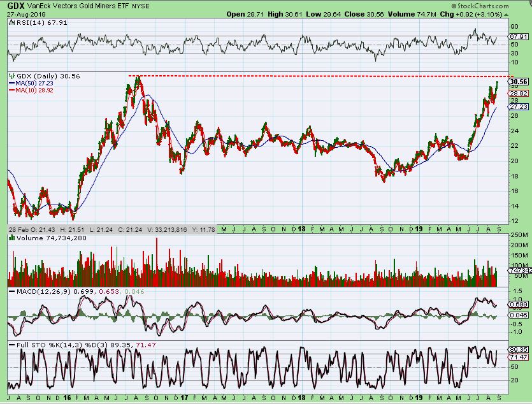Select the 16 year marker on the bottom axis

(x=67, y=398)
